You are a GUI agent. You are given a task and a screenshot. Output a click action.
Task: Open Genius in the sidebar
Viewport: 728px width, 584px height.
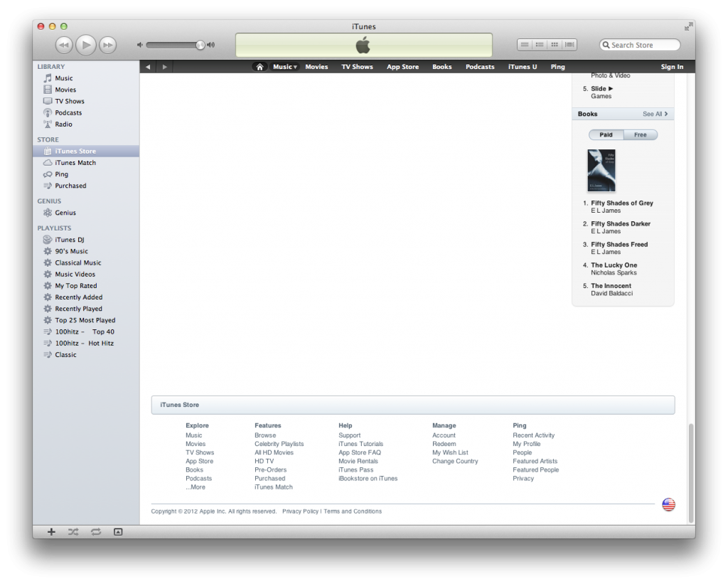pos(86,213)
